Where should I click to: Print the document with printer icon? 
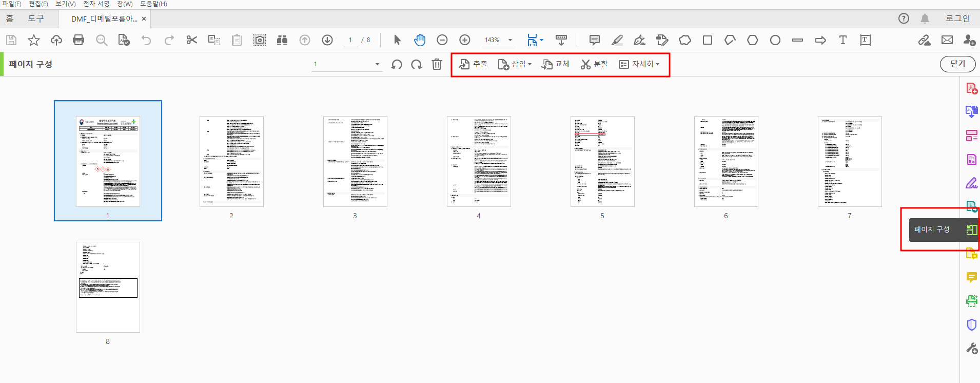tap(79, 40)
